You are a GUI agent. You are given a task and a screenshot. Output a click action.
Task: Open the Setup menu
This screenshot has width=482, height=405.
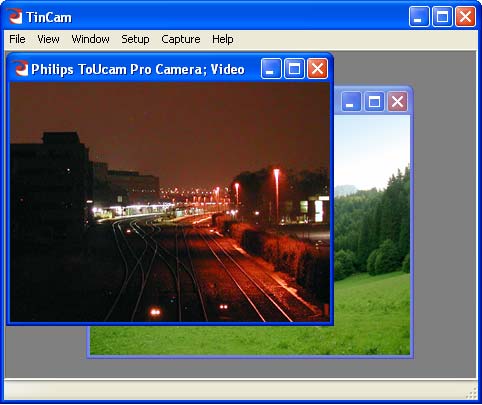(x=135, y=39)
